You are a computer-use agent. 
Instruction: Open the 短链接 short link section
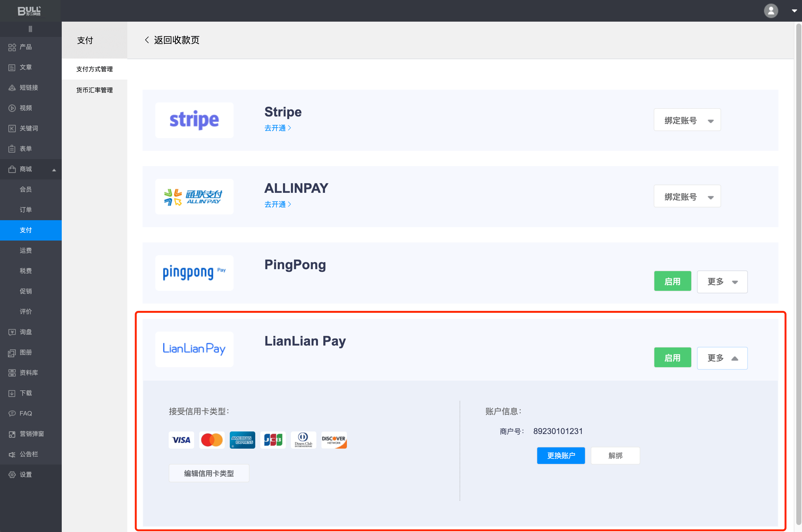point(29,87)
